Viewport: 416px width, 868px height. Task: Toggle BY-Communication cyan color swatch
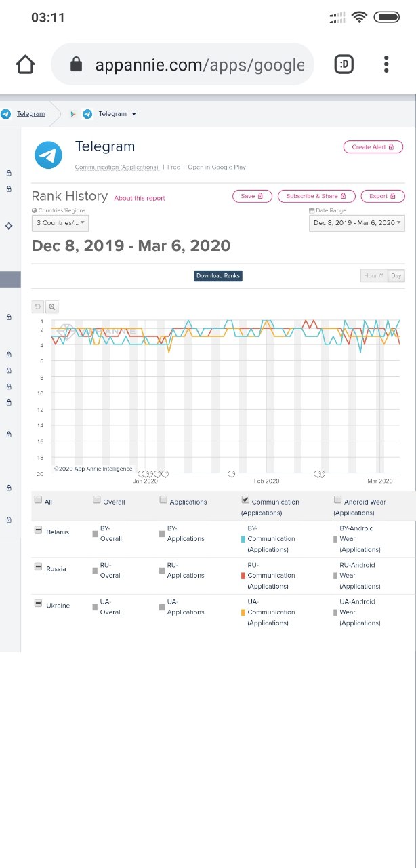[243, 539]
